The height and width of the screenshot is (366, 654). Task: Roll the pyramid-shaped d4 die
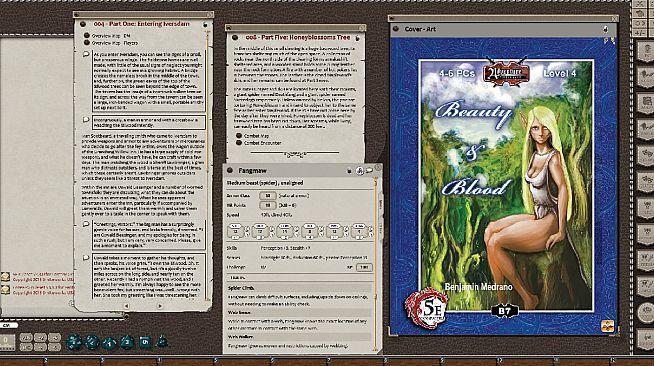162,342
